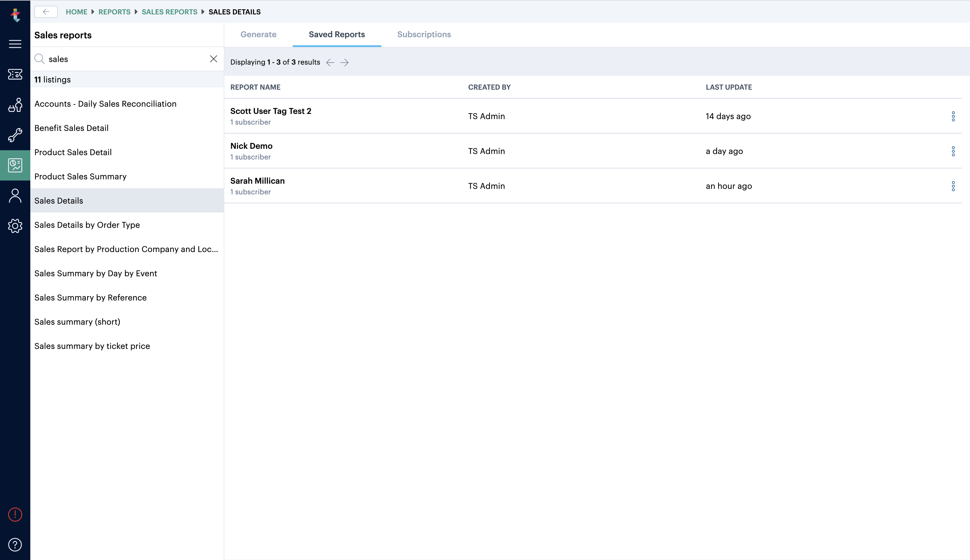Open options menu for Scott User Tag Test 2
Viewport: 970px width, 560px height.
pyautogui.click(x=954, y=116)
